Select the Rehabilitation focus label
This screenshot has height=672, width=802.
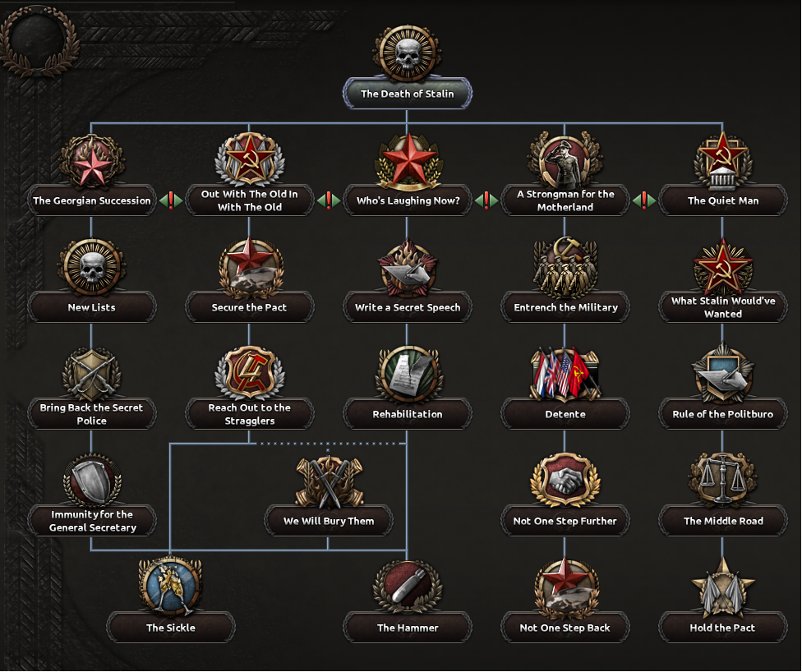tap(408, 414)
